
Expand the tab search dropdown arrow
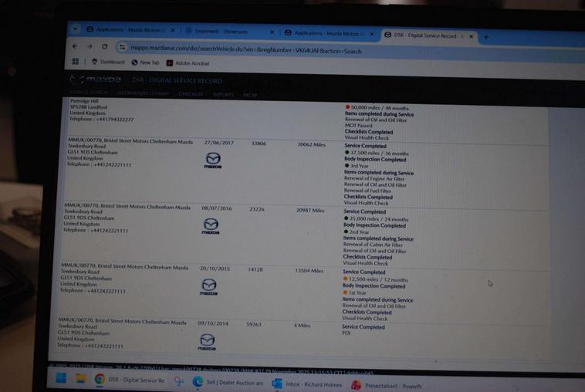click(75, 29)
